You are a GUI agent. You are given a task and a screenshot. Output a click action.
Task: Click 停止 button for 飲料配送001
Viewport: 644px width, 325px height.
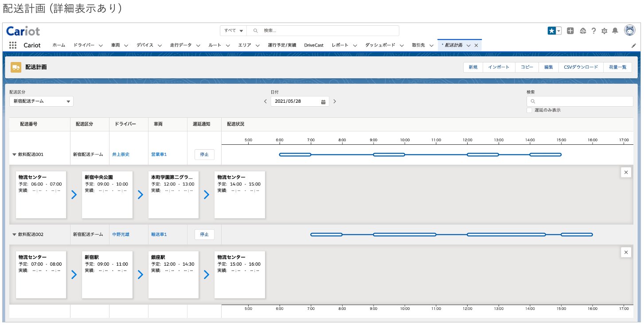(x=204, y=155)
